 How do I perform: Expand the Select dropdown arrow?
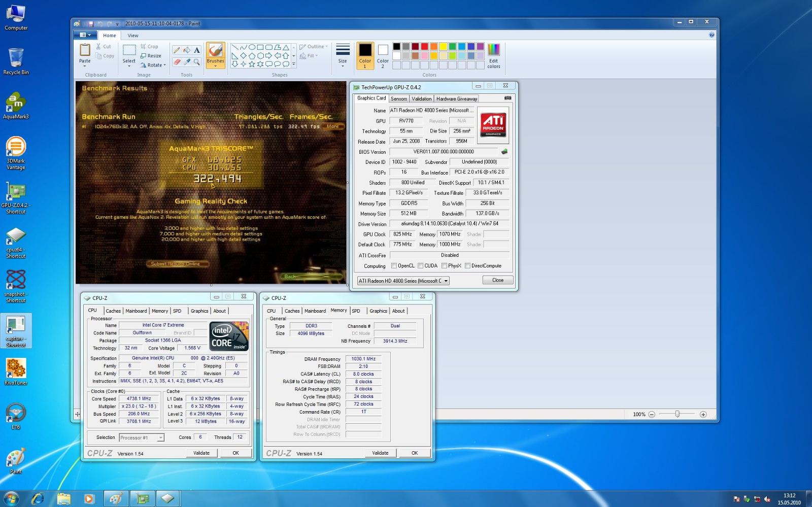coord(129,66)
